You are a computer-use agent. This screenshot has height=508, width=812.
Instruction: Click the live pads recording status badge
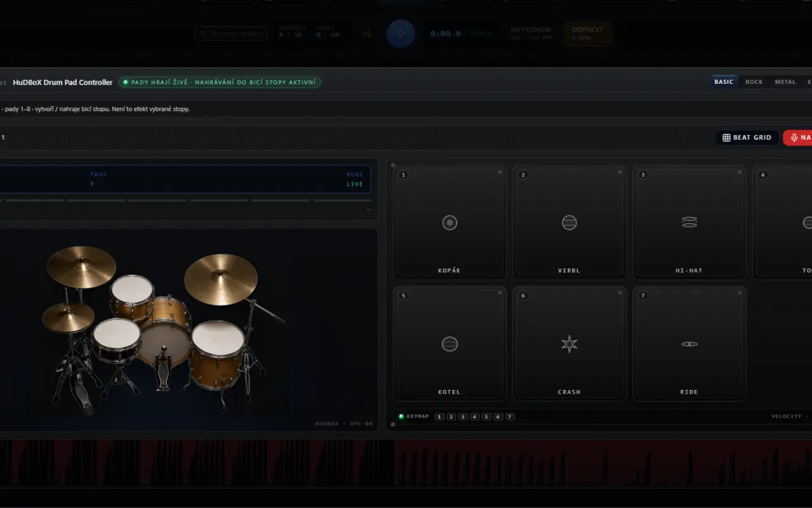(x=219, y=82)
